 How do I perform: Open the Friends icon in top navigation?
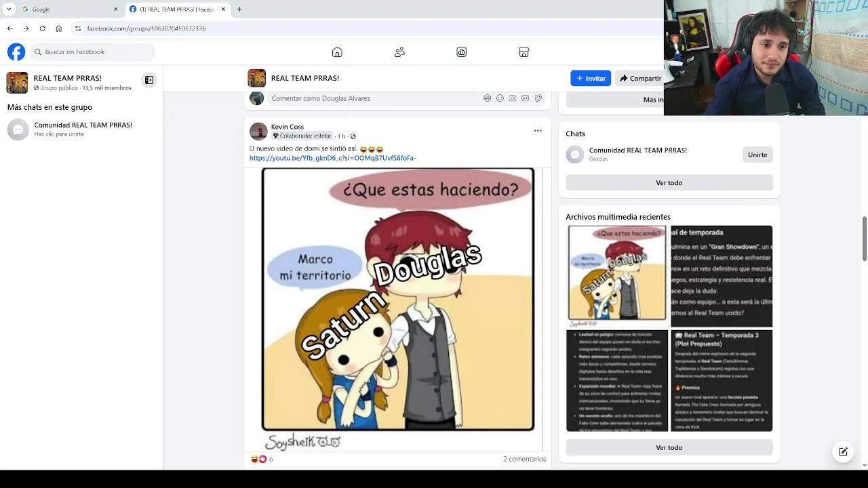(399, 52)
